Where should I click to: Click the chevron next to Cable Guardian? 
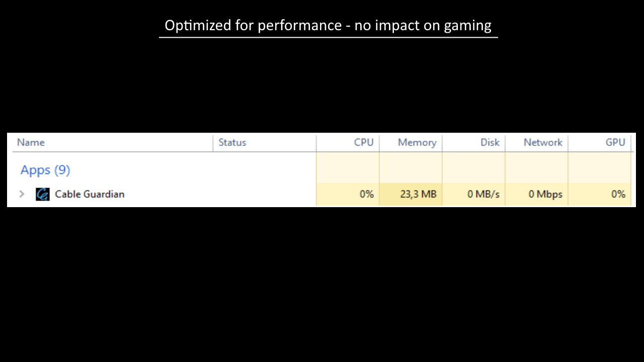pos(21,194)
